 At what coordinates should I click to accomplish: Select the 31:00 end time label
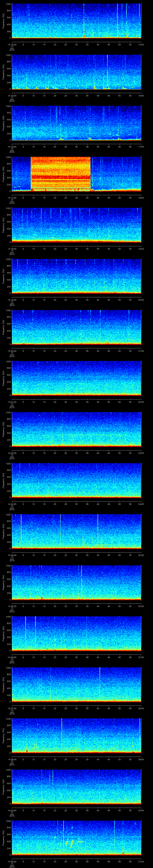(141, 861)
